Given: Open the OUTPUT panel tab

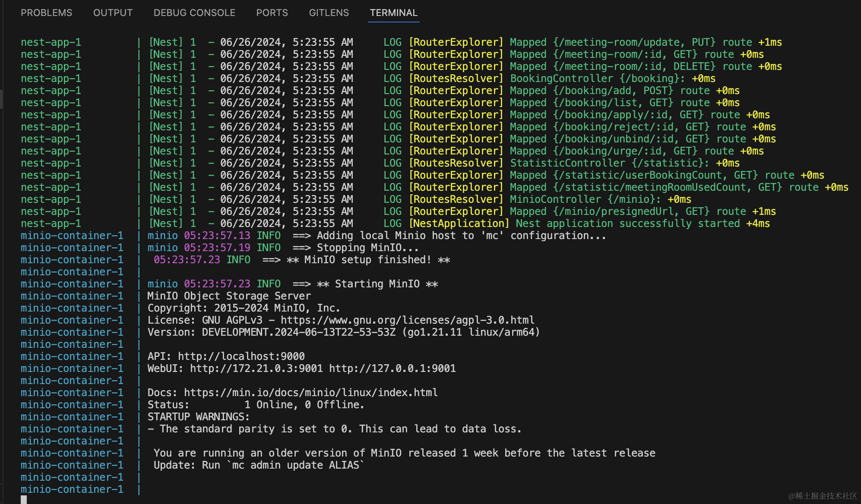Looking at the screenshot, I should tap(113, 13).
